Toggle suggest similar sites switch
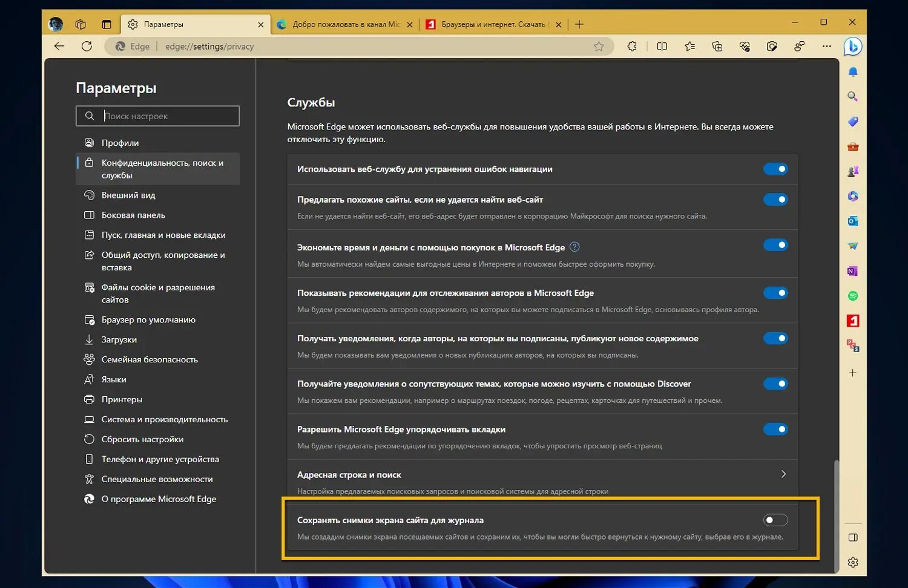 pyautogui.click(x=775, y=199)
